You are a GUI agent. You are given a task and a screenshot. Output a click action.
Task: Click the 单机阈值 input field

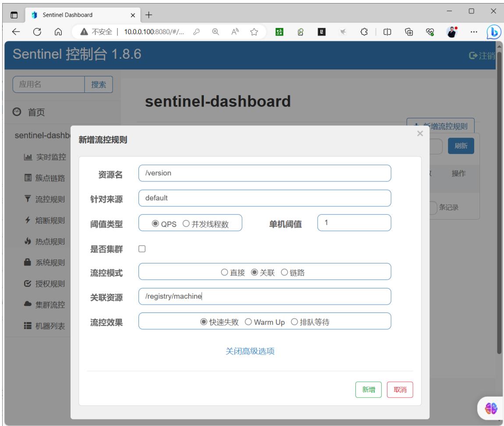[354, 223]
